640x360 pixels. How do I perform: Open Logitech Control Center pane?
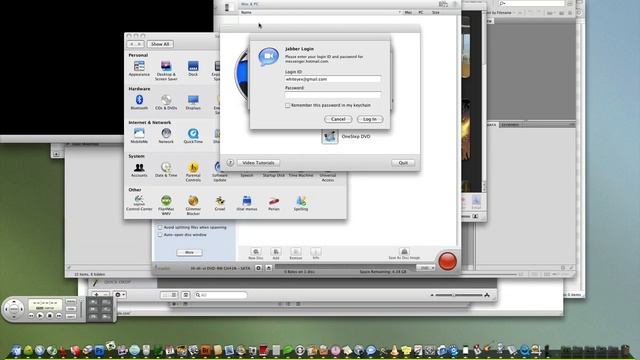[x=139, y=203]
